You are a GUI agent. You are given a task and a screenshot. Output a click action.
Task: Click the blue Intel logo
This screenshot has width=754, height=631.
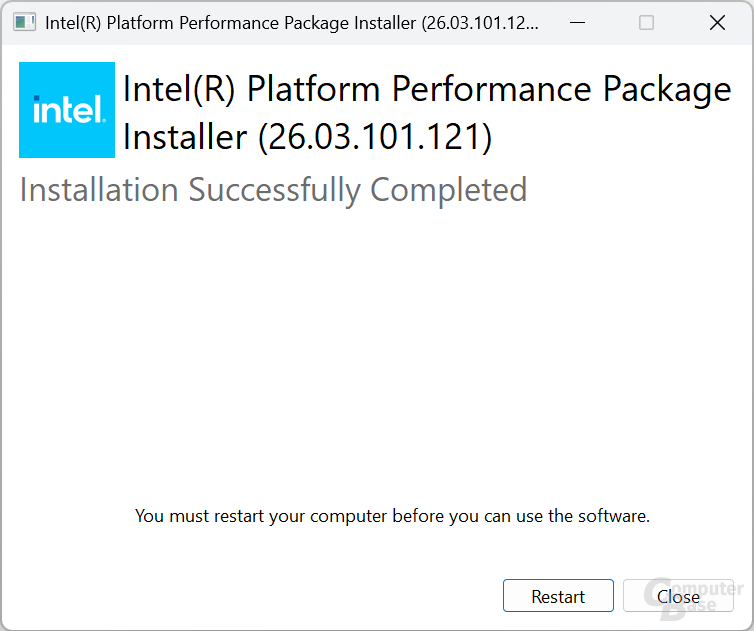tap(67, 109)
